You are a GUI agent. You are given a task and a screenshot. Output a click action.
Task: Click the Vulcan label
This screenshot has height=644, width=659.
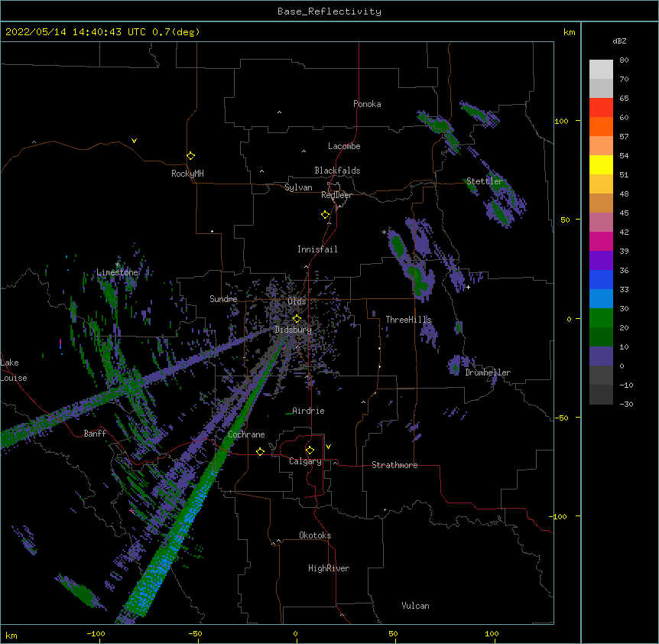415,606
